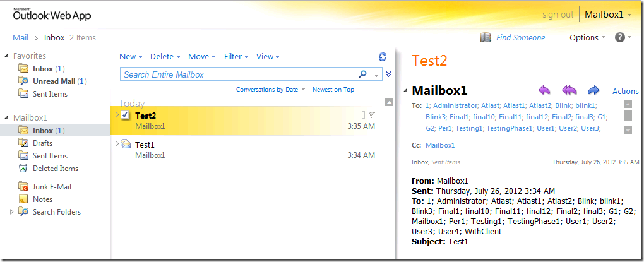Click the Reply arrow icon
644x262 pixels.
pos(544,90)
